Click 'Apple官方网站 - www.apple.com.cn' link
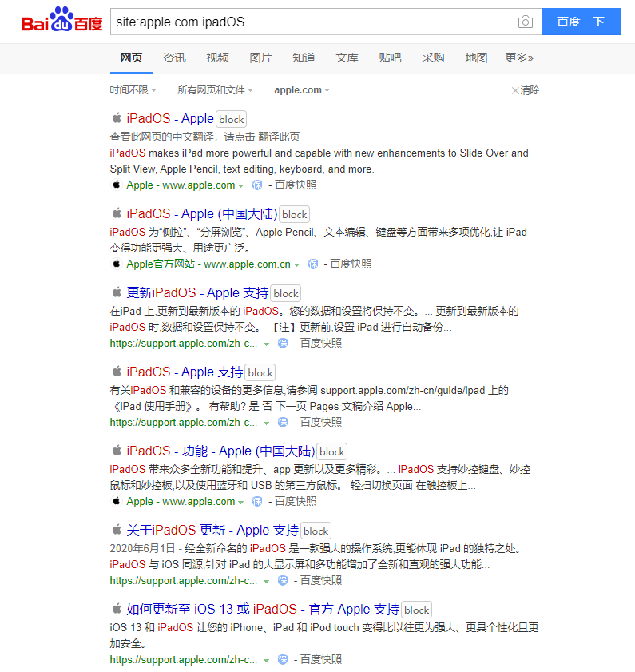This screenshot has width=635, height=672. point(208,264)
